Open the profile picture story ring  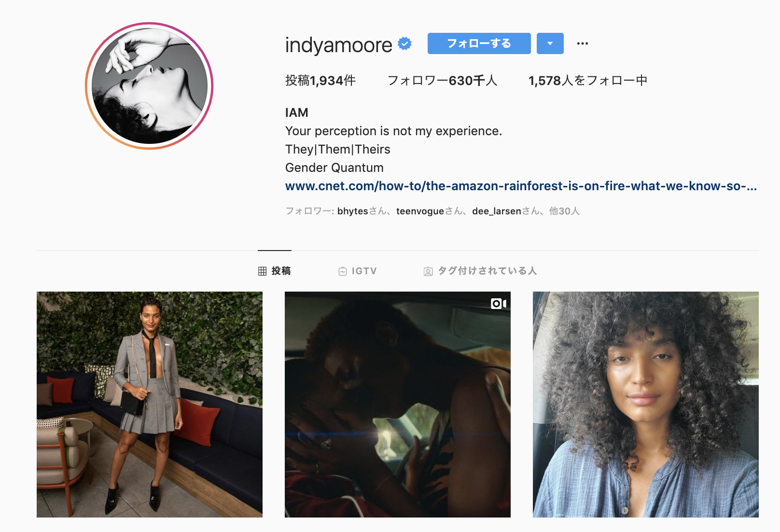[x=149, y=86]
